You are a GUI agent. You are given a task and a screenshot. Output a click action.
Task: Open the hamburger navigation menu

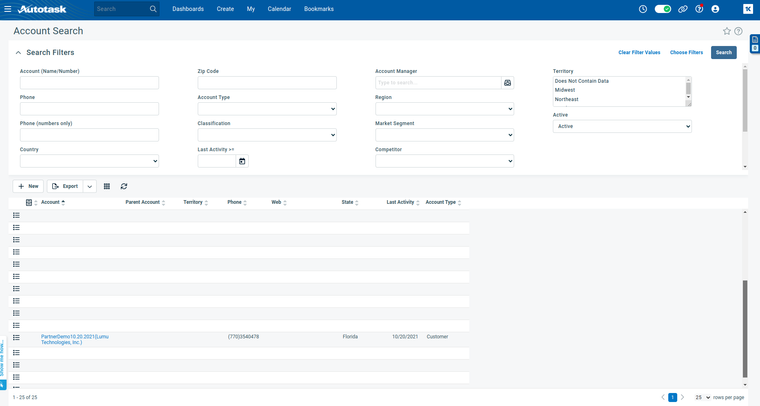8,9
